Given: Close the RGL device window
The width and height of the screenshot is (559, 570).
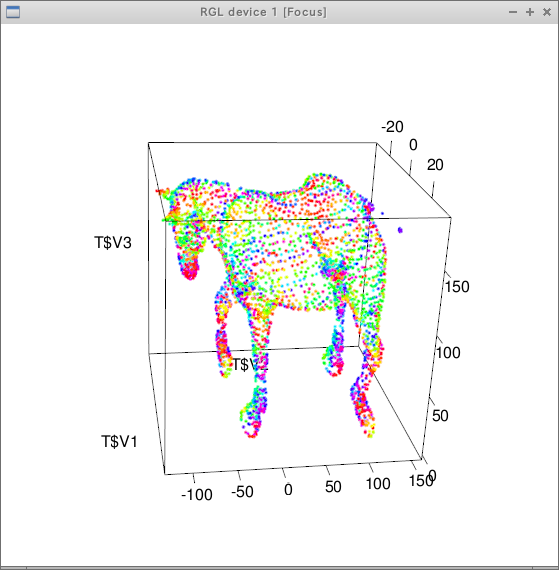Looking at the screenshot, I should [x=547, y=12].
